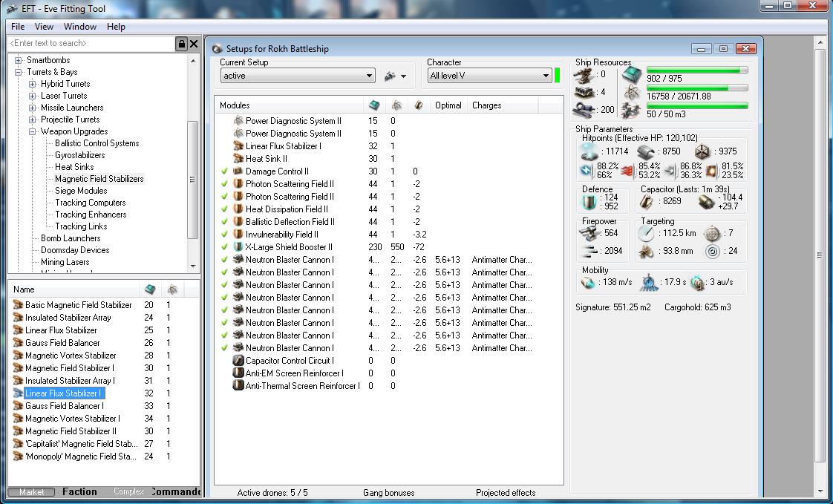Click the scan resolution icon showing 93.8 mm
Viewport: 833px width, 504px height.
click(x=647, y=251)
